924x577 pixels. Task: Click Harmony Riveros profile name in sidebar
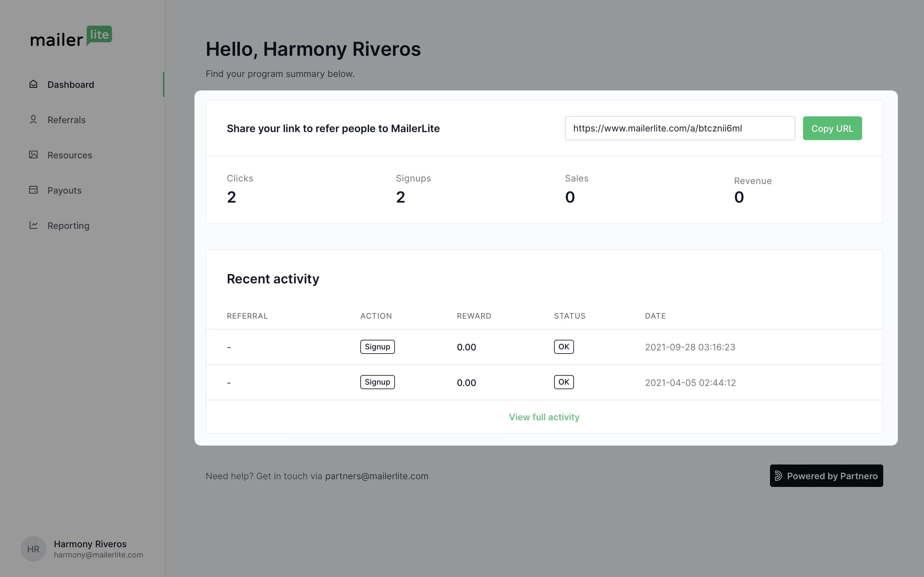[90, 544]
